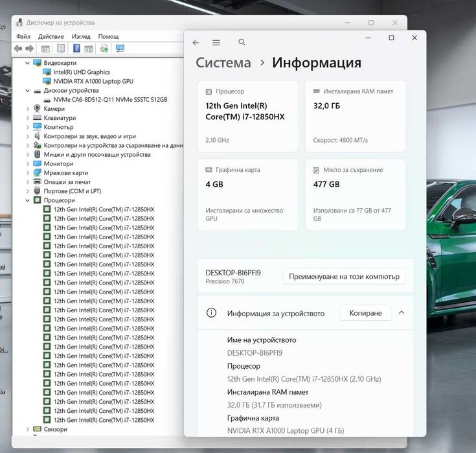
Task: Click the Портове (COM и LPT) icon
Action: pos(37,191)
